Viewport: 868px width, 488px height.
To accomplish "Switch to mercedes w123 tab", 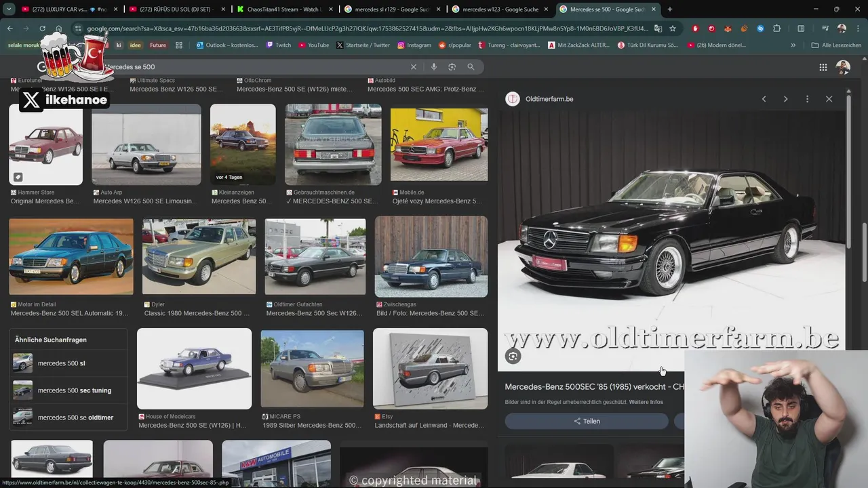I will [x=500, y=9].
